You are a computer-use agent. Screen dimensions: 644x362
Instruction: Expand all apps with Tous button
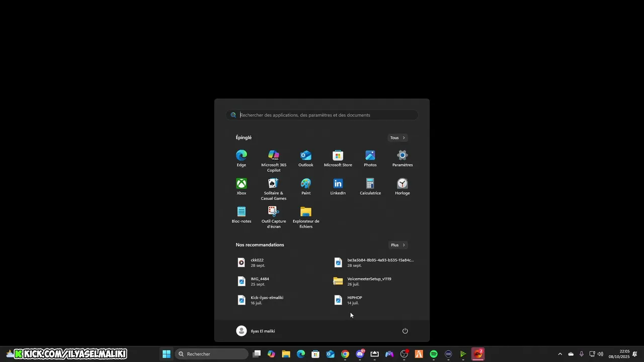(397, 138)
